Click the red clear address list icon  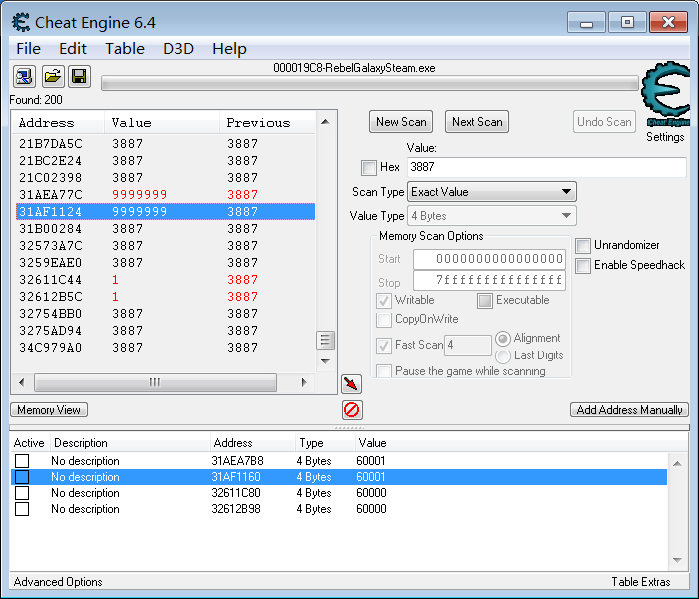point(352,410)
